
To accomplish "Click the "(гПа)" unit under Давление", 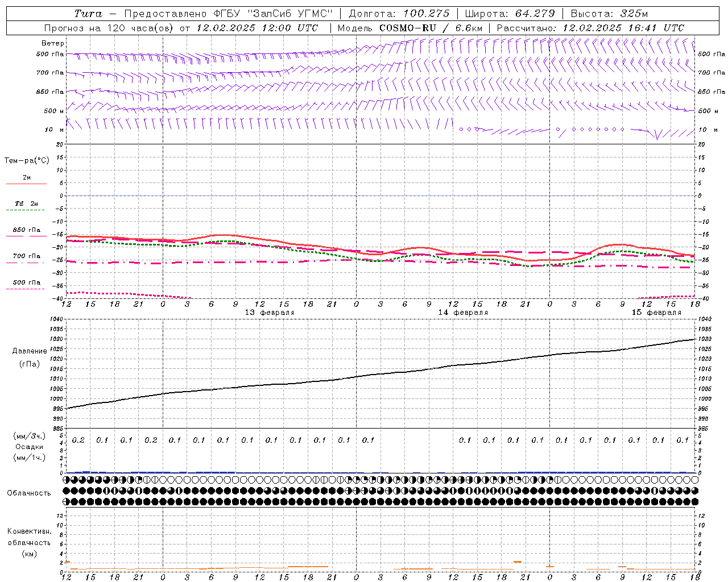I will 30,364.
